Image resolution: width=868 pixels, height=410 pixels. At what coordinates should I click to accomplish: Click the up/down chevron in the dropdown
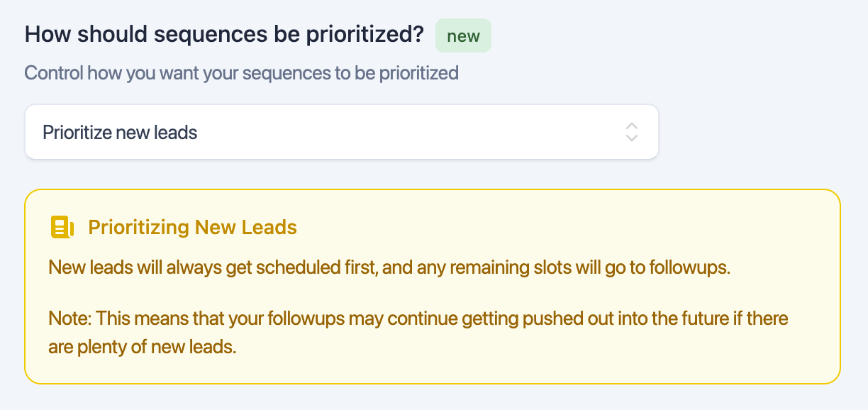pos(632,132)
